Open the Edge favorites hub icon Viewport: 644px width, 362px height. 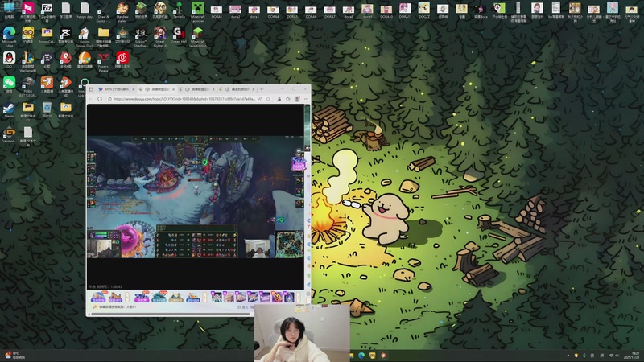tap(288, 99)
